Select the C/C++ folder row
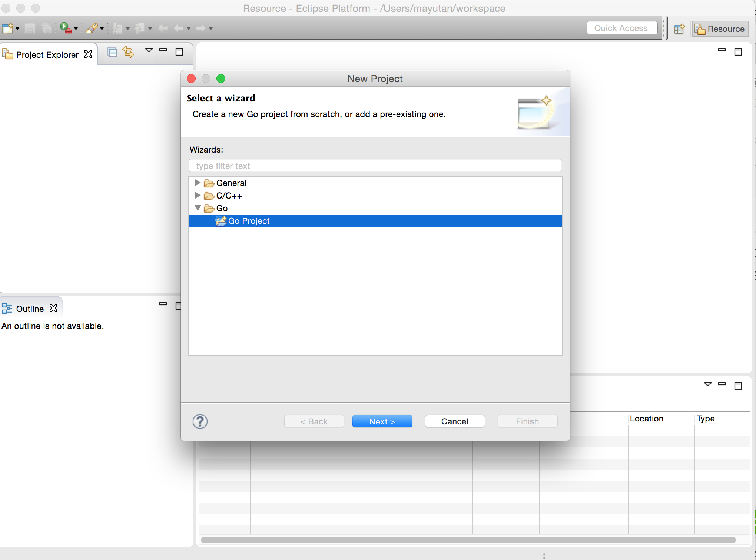The height and width of the screenshot is (560, 756). pyautogui.click(x=375, y=196)
